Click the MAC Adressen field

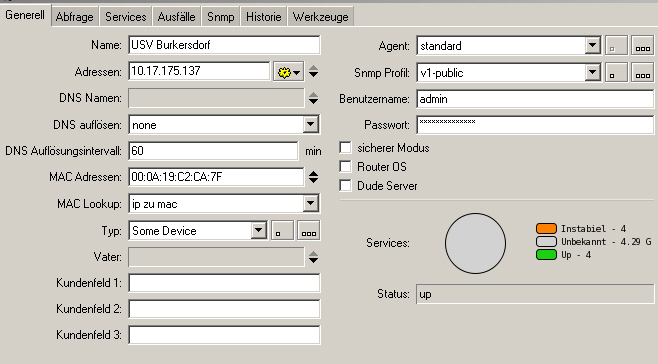pyautogui.click(x=216, y=177)
